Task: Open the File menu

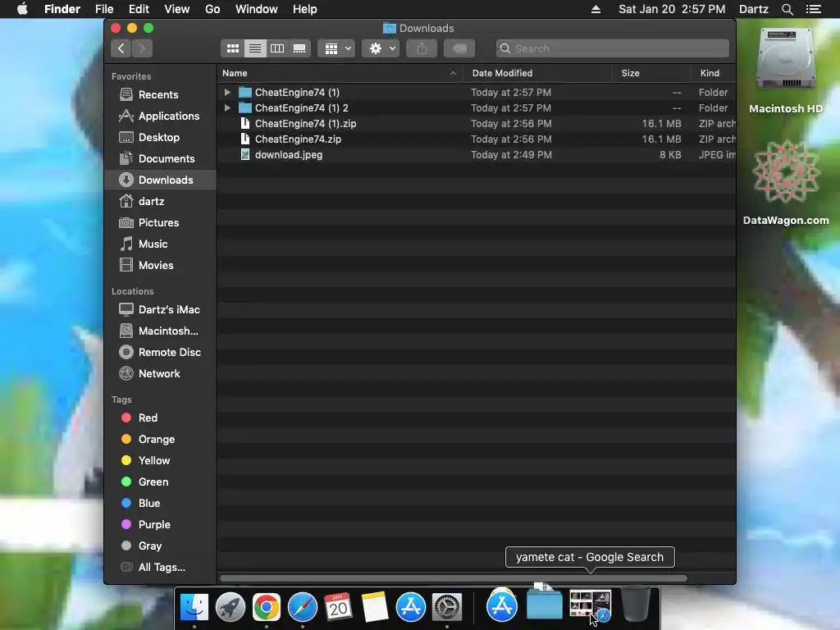Action: coord(104,9)
